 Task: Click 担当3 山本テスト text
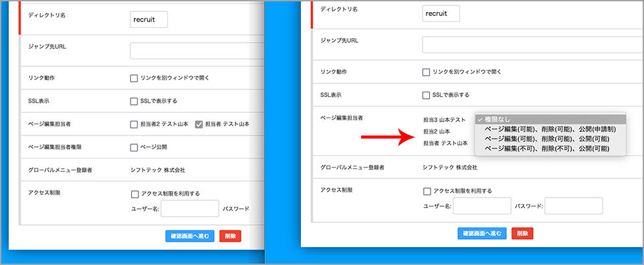tap(445, 119)
